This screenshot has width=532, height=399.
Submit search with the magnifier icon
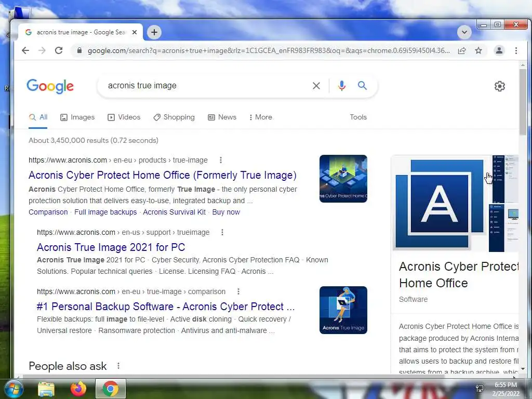click(362, 86)
